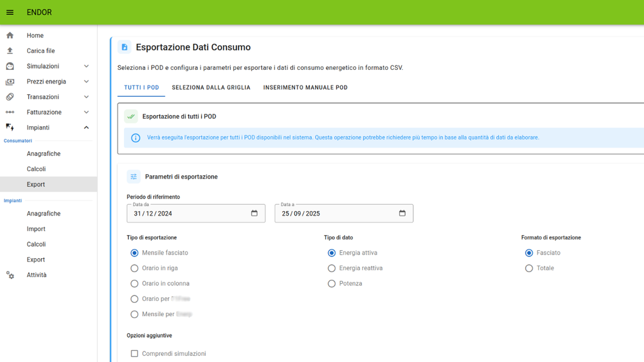Enable the Comprendi simulazioni checkbox
The image size is (644, 362).
tap(135, 354)
